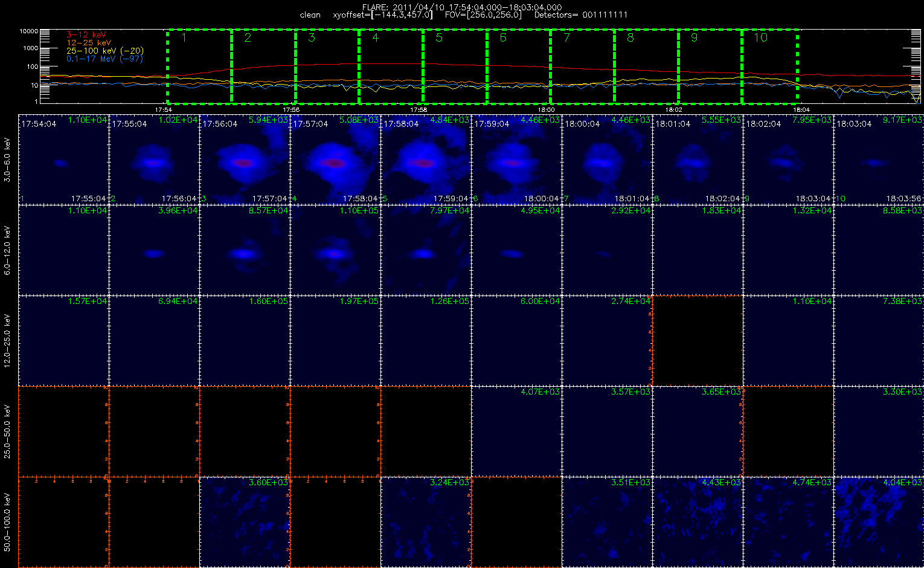Click the orange 12-25 keV legend entry
The image size is (924, 568).
coord(89,43)
